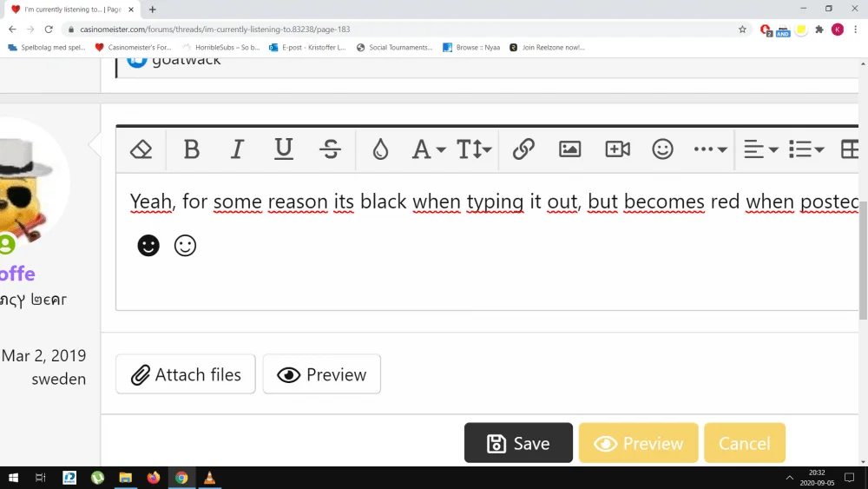
Task: Click the Attach files button
Action: click(186, 374)
